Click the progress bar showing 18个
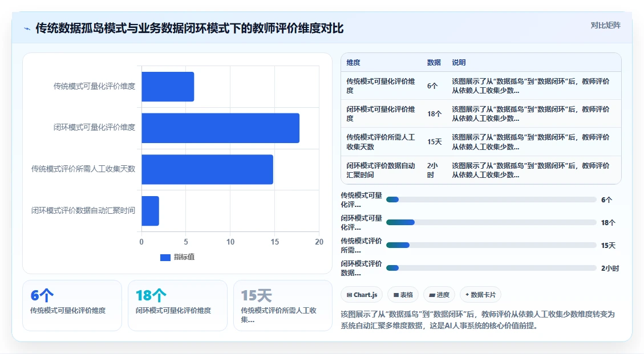644x354 pixels. [491, 222]
